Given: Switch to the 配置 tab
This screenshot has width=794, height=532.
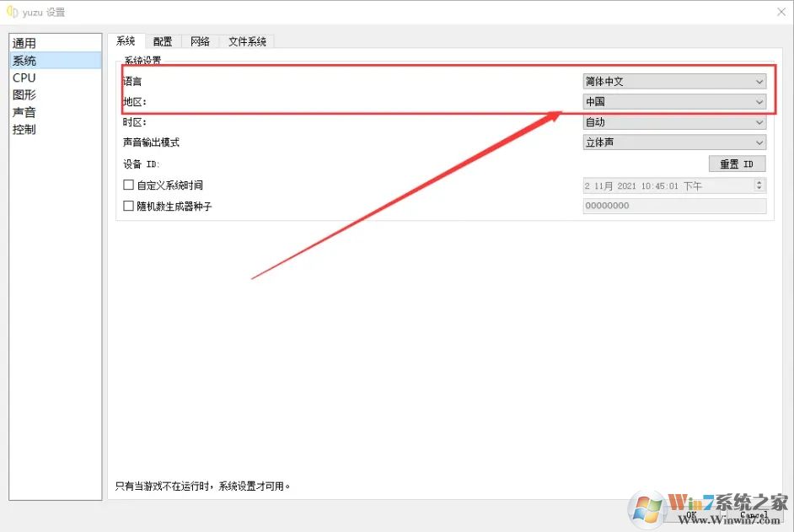Looking at the screenshot, I should coord(163,41).
